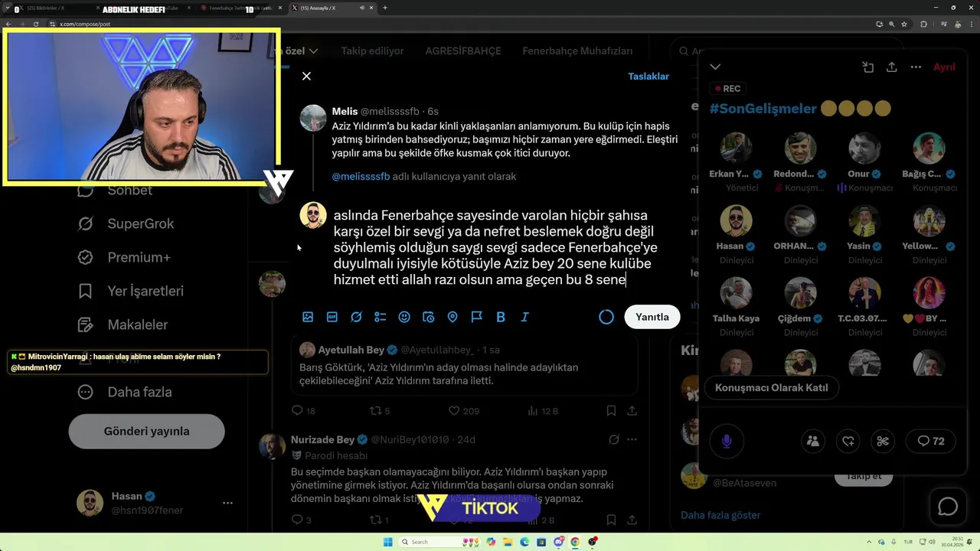This screenshot has height=551, width=980.
Task: Open Space comments with 72 replies
Action: pyautogui.click(x=931, y=441)
